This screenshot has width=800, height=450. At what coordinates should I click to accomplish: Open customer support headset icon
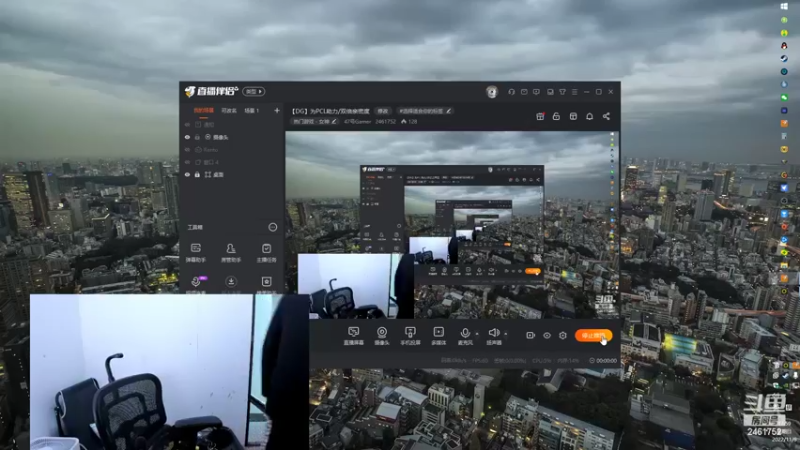pyautogui.click(x=511, y=92)
